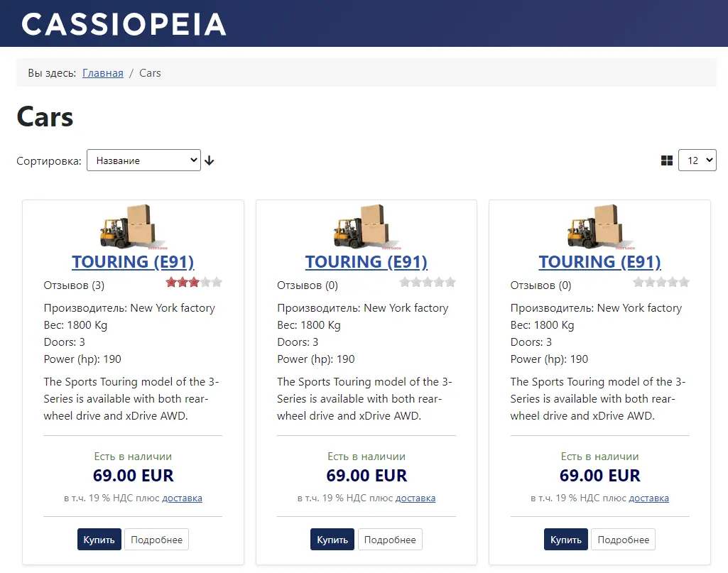The width and height of the screenshot is (728, 573).
Task: Click first product's star rating
Action: [x=194, y=283]
